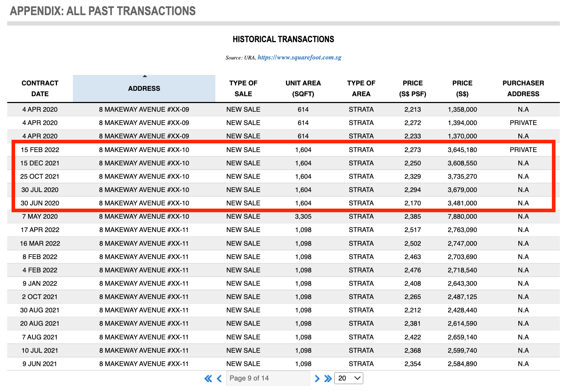Sort by Purchaser Address column header
This screenshot has height=392, width=562.
(x=523, y=89)
